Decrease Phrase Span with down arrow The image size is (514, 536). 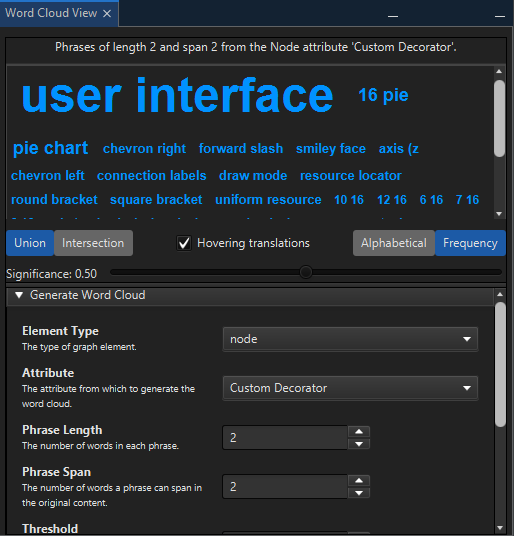(x=359, y=493)
